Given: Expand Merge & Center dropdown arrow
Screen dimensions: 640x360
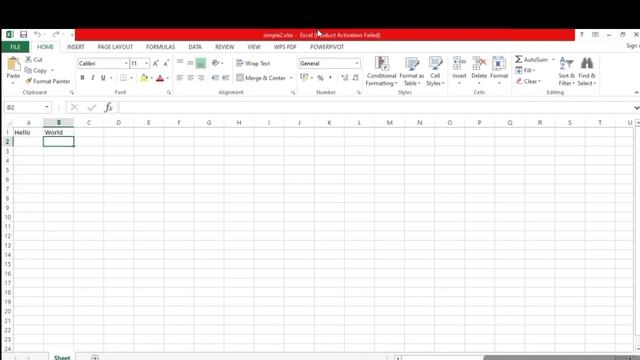Looking at the screenshot, I should (291, 78).
